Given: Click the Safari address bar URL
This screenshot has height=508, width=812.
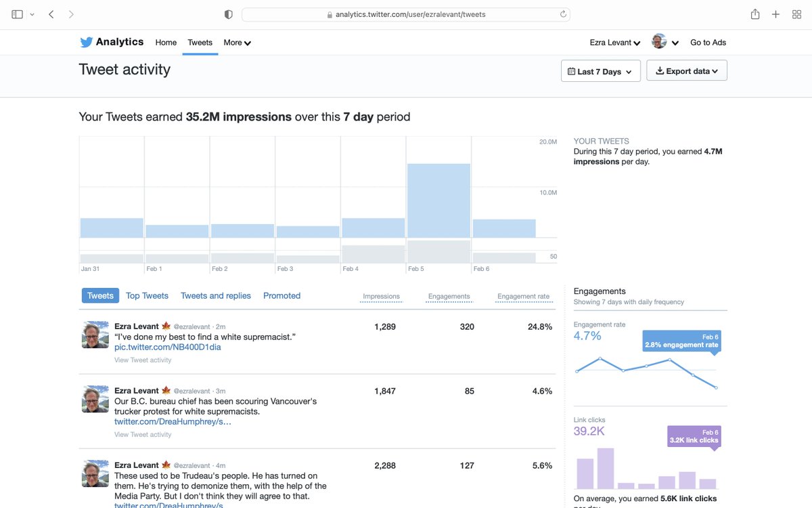Looking at the screenshot, I should 410,14.
